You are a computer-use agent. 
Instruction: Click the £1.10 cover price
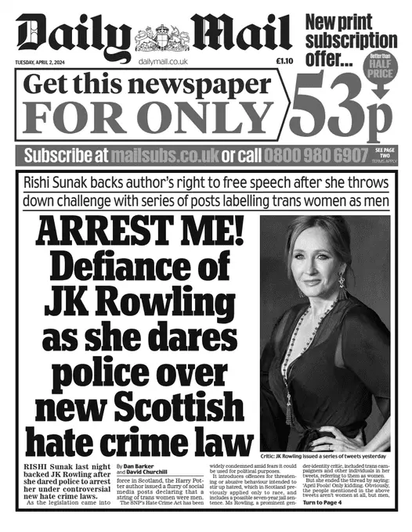tap(284, 61)
